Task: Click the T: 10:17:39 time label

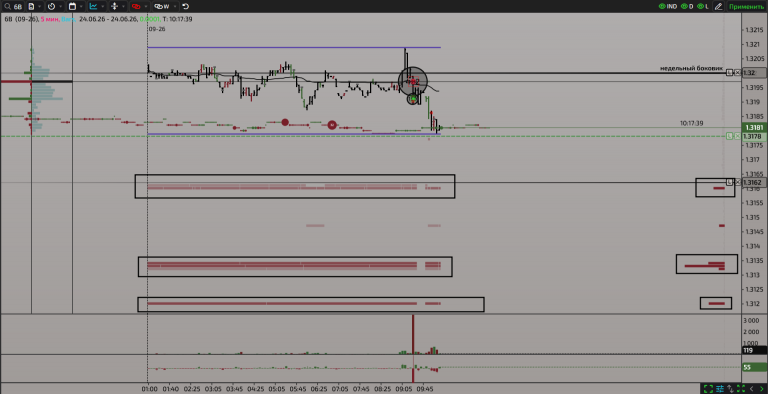Action: click(x=177, y=19)
